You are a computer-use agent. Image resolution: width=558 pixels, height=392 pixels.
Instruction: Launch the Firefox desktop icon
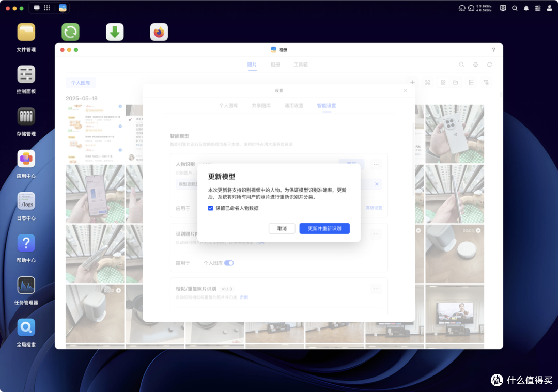click(159, 33)
